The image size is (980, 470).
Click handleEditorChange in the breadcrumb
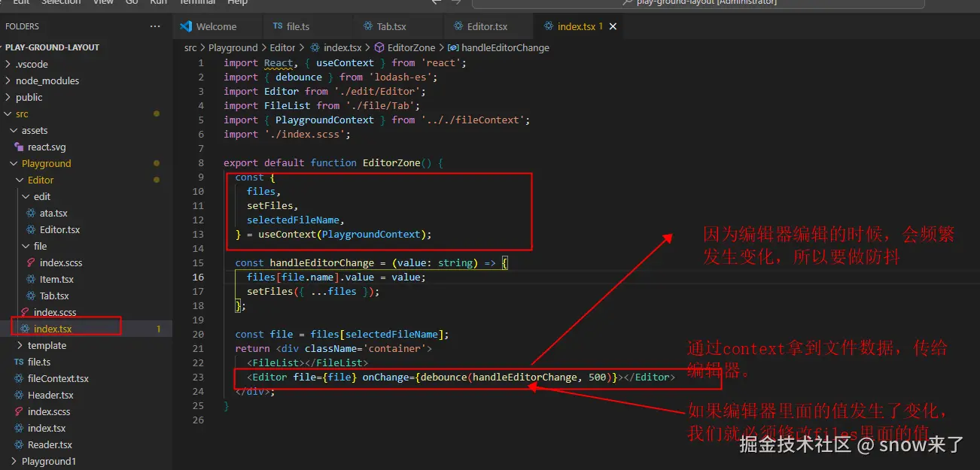[505, 47]
